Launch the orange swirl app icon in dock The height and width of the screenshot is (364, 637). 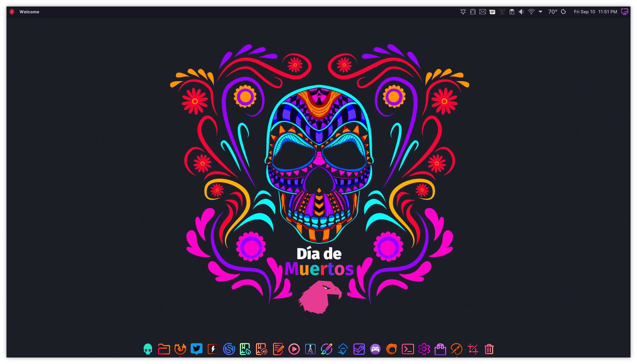tap(392, 349)
